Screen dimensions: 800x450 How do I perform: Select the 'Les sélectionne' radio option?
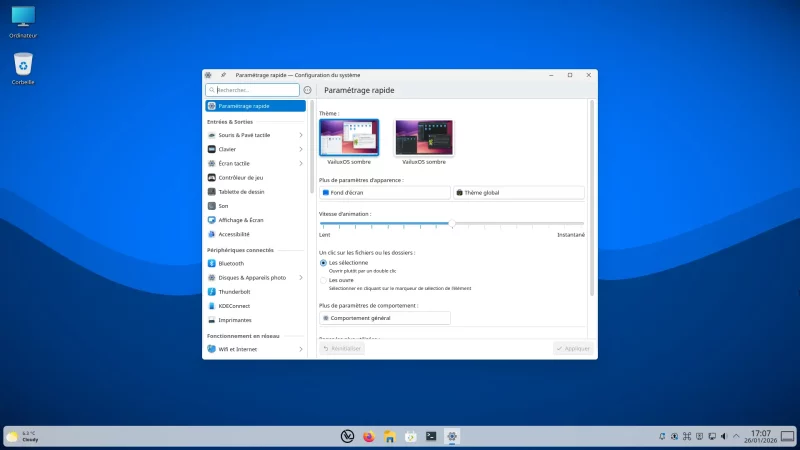tap(323, 263)
